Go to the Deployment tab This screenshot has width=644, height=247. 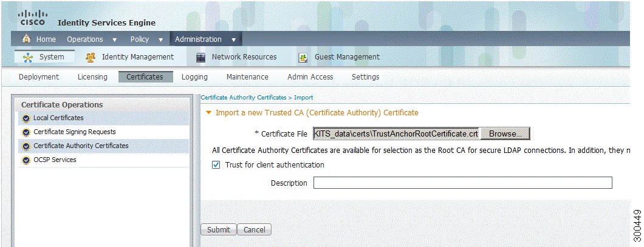point(39,76)
